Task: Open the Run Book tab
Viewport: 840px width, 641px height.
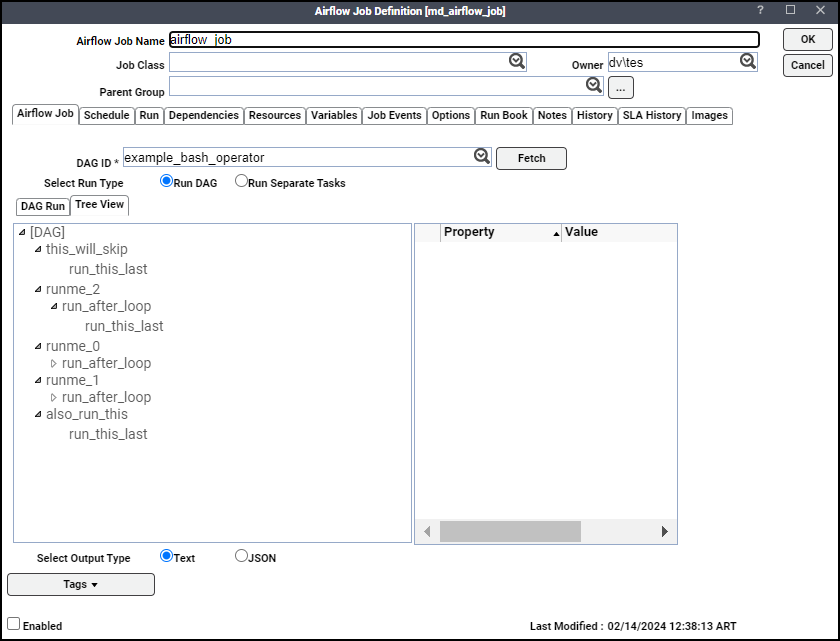Action: (504, 116)
